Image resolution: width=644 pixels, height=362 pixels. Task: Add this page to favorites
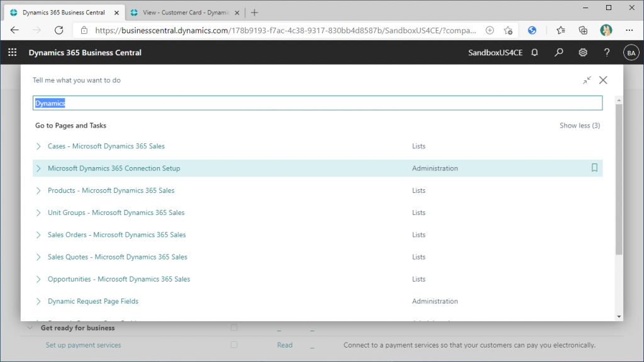pyautogui.click(x=508, y=30)
